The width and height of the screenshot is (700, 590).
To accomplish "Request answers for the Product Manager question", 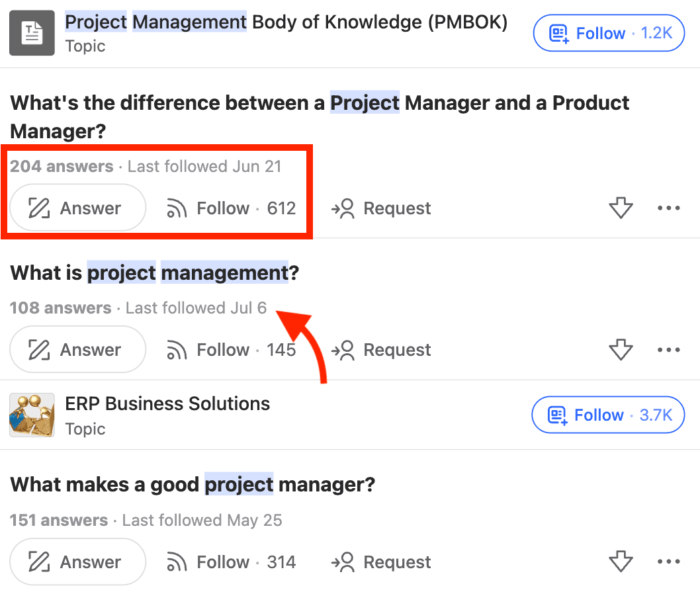I will (x=381, y=208).
